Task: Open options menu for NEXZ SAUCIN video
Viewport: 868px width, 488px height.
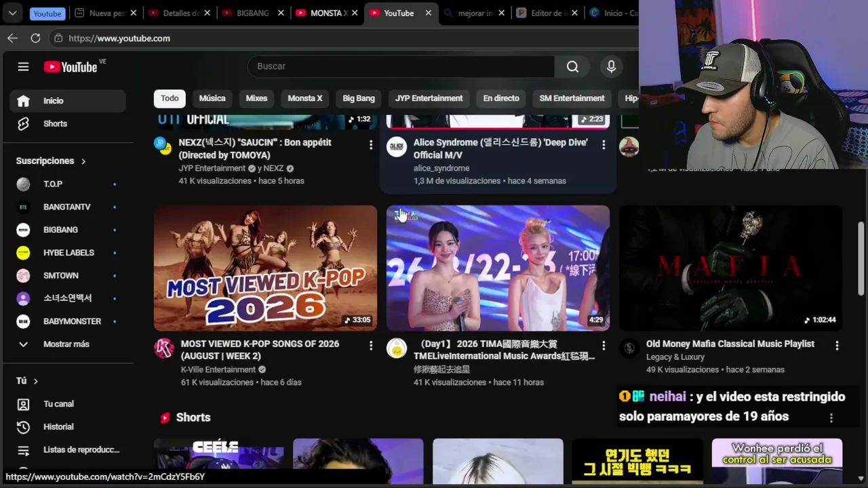Action: pos(370,145)
